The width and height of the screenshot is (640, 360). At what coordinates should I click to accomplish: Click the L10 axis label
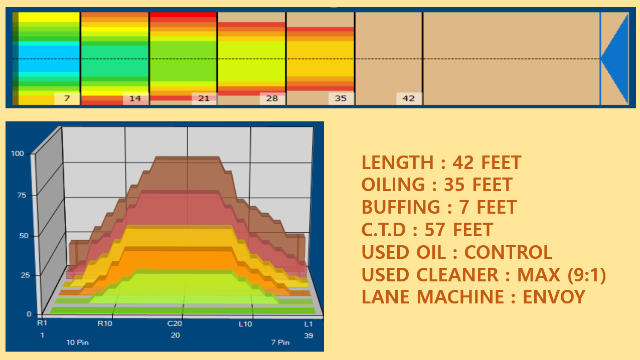[245, 324]
